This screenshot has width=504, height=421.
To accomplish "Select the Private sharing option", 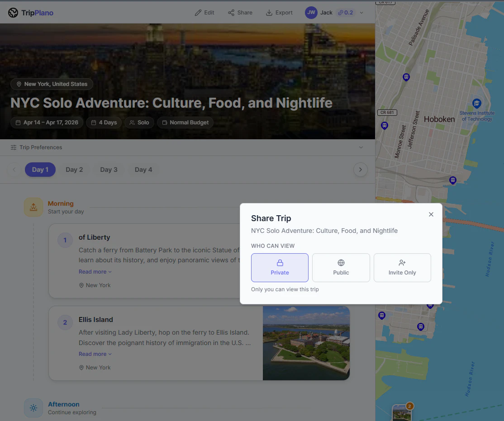I will [x=280, y=267].
